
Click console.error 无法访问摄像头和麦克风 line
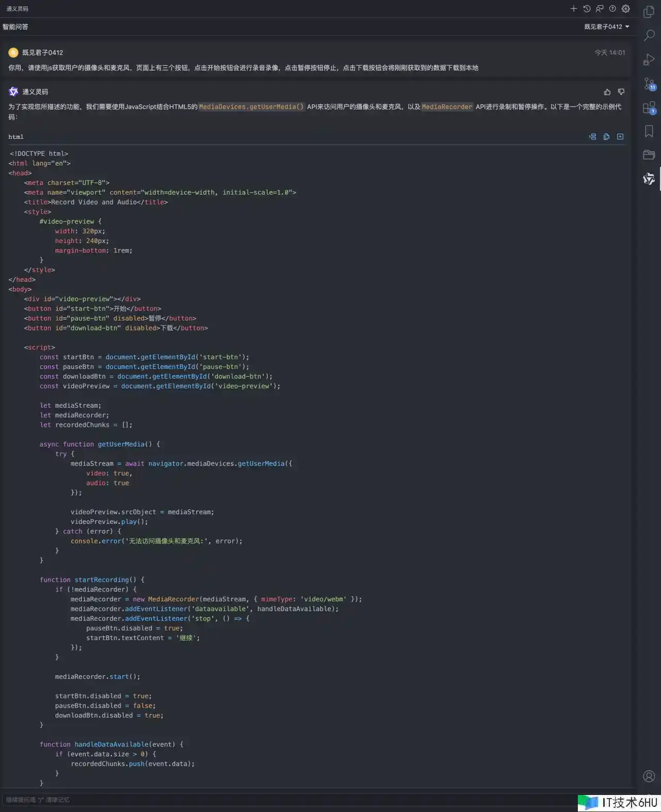(x=156, y=541)
